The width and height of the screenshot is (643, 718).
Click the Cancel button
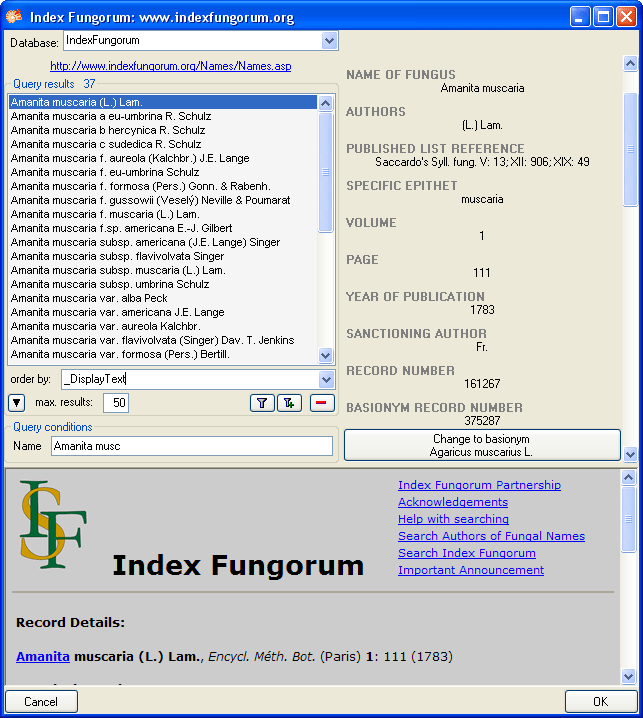tap(41, 702)
